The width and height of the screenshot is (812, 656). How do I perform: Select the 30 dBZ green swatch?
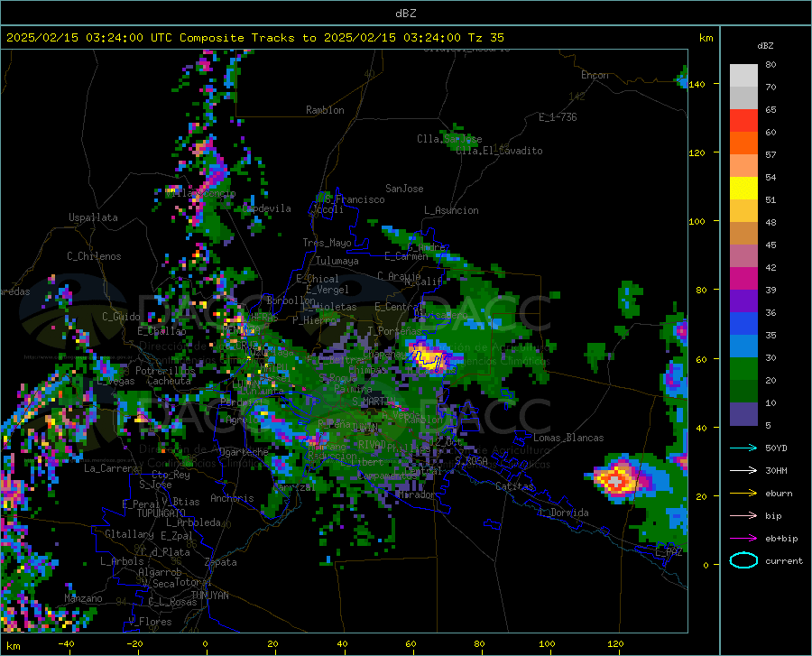743,369
